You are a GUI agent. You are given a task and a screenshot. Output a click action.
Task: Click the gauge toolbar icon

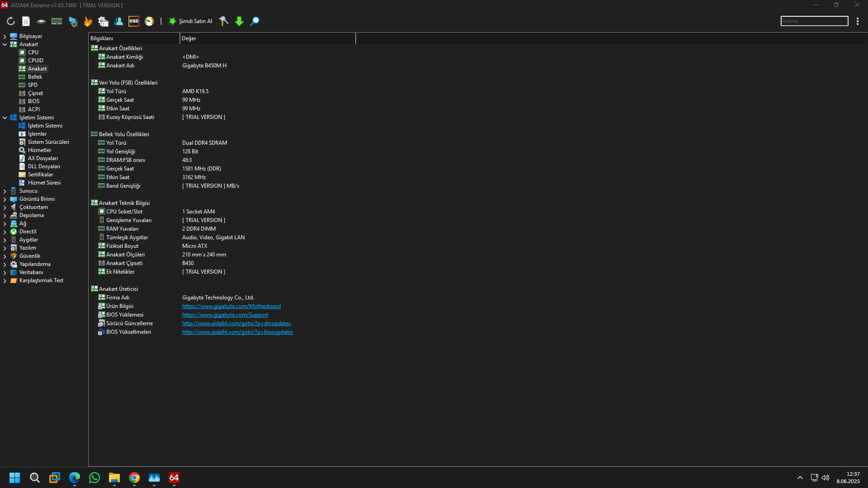coord(149,21)
